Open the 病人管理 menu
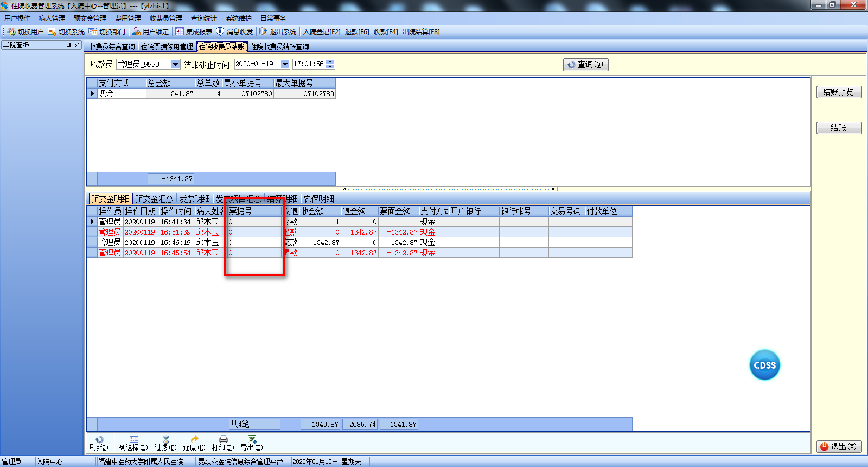The image size is (868, 467). point(52,18)
